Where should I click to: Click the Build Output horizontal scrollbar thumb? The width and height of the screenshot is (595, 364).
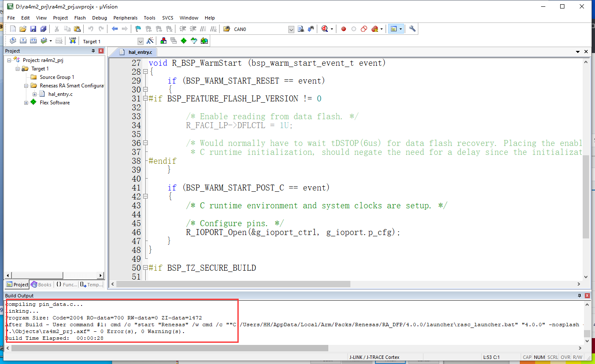coord(170,348)
